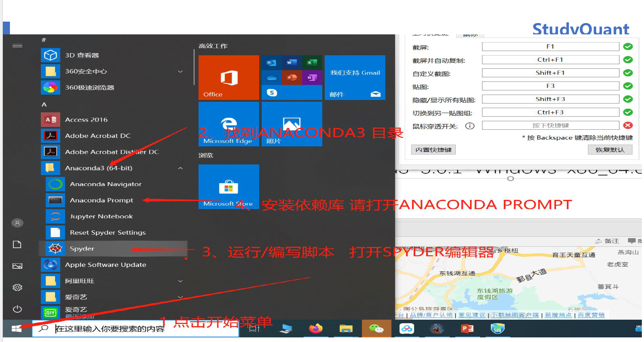This screenshot has width=644, height=342.
Task: Launch the Spyder editor
Action: point(113,249)
